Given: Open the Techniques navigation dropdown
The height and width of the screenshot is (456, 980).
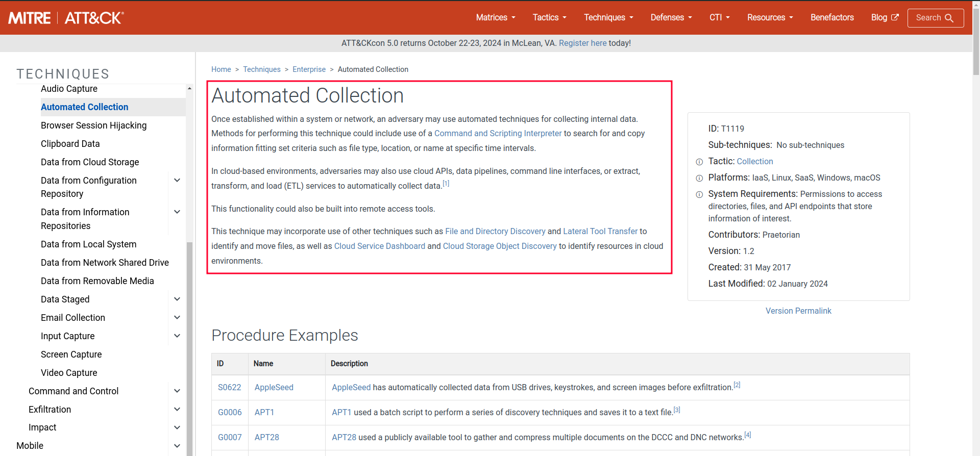Looking at the screenshot, I should click(608, 17).
